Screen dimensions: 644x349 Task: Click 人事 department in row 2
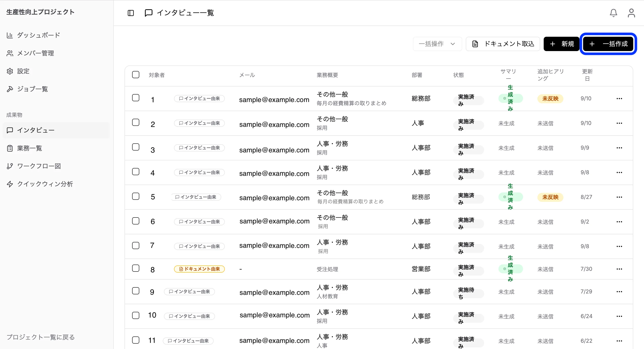[418, 123]
